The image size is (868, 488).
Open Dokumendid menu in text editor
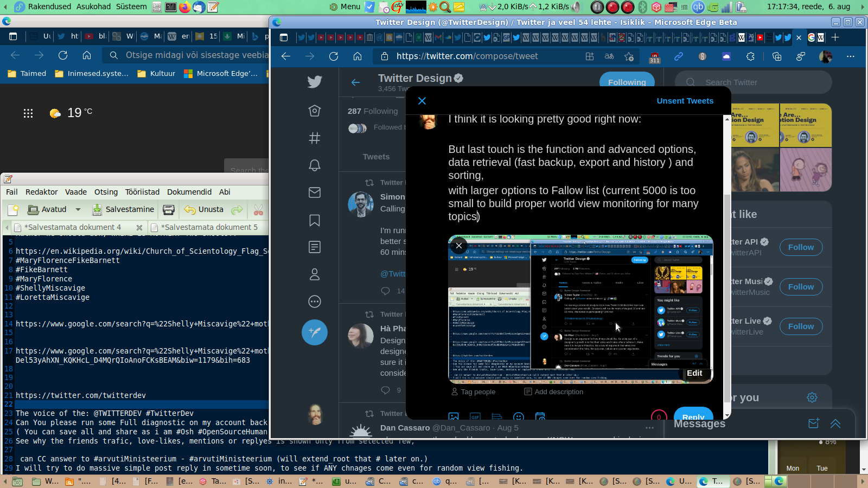(189, 192)
